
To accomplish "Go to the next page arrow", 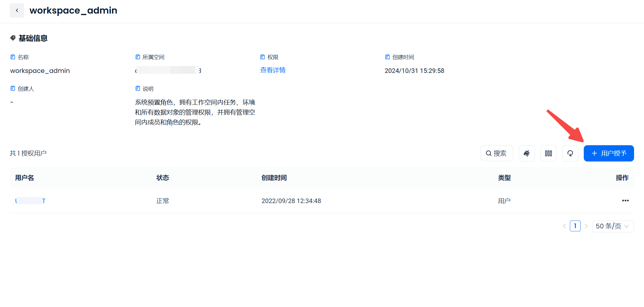I will [586, 226].
